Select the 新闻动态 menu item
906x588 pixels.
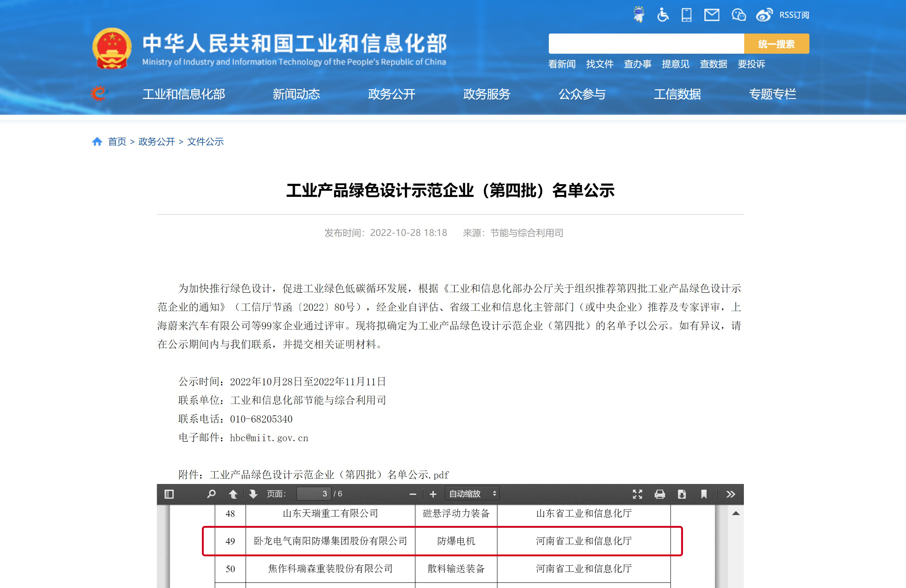coord(296,94)
